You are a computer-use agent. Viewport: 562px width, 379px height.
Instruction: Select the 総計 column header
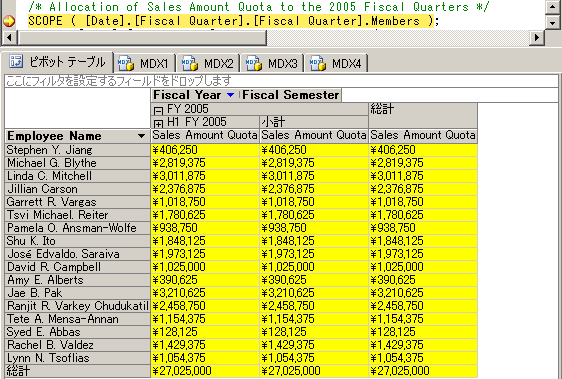(423, 115)
